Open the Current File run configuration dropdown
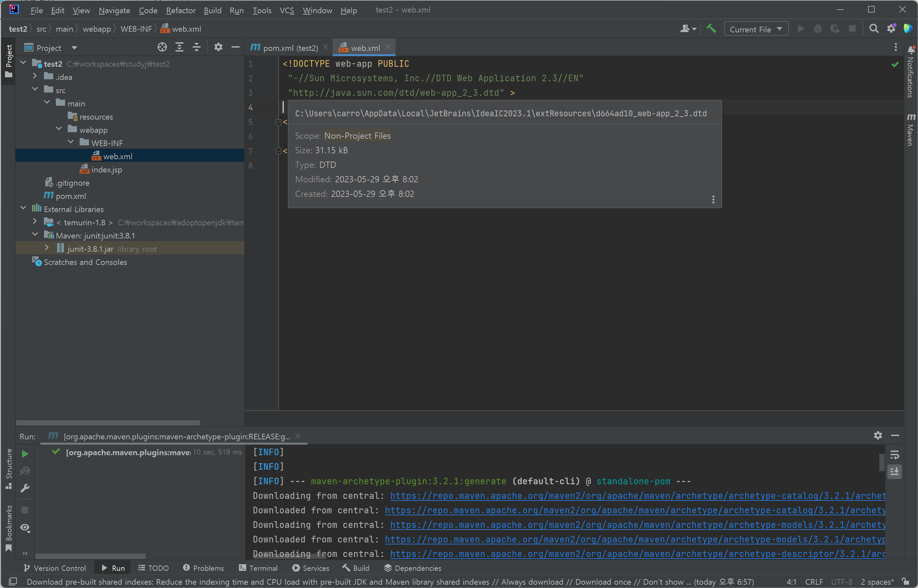 (756, 29)
